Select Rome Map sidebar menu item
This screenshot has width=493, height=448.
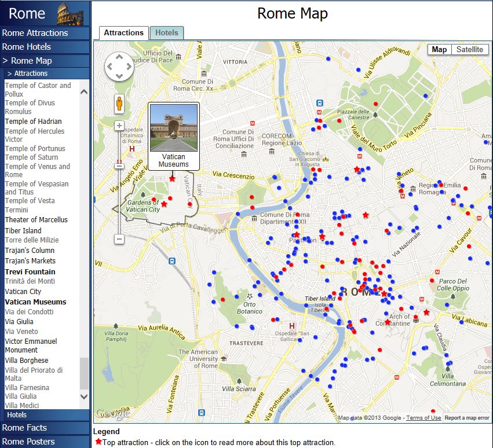(45, 61)
